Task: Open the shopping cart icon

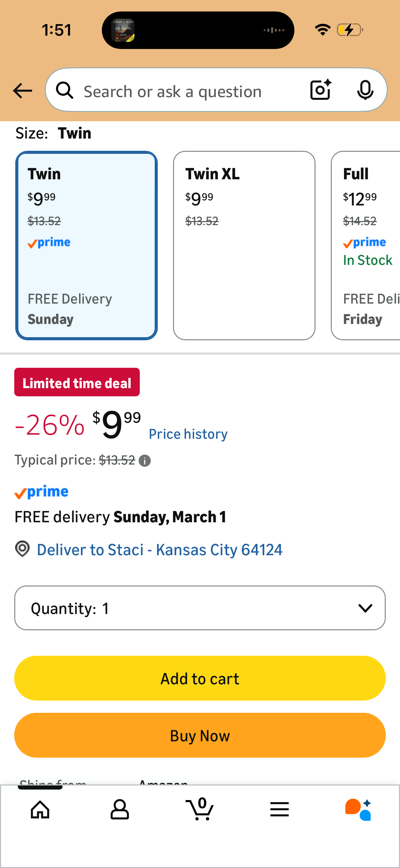Action: (200, 810)
